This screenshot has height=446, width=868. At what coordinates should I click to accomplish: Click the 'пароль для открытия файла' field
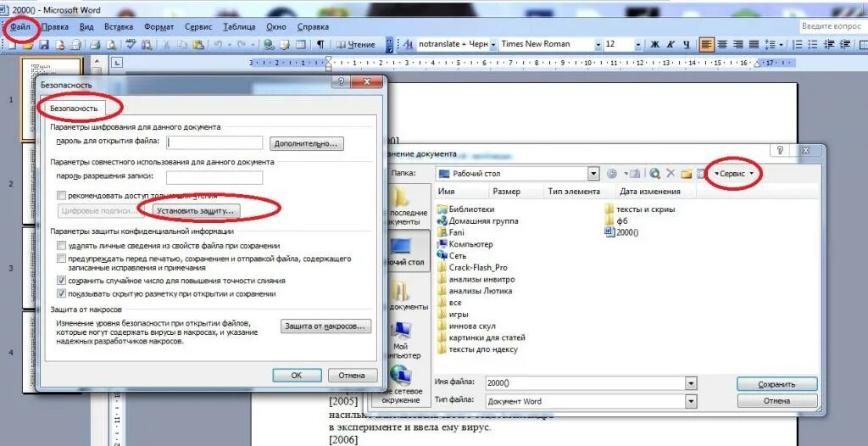214,142
